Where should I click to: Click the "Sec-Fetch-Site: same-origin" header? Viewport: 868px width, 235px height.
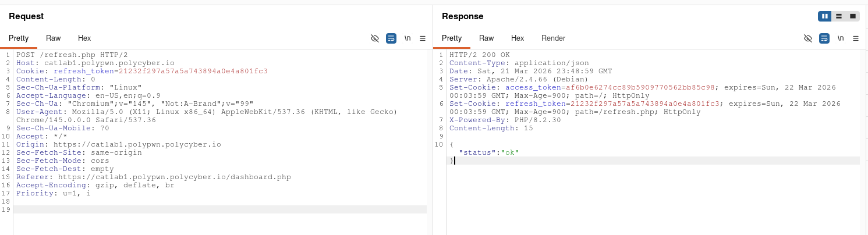(79, 152)
